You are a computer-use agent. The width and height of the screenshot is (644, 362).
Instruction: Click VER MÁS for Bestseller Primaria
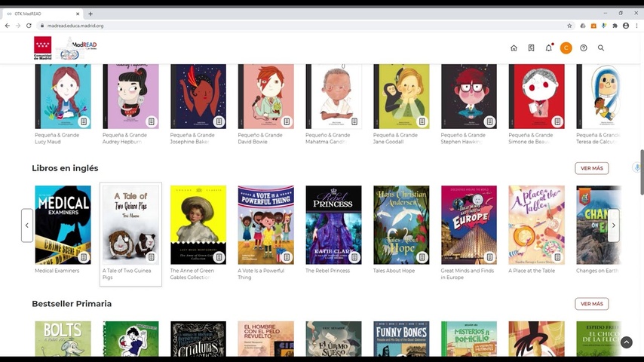(x=592, y=304)
